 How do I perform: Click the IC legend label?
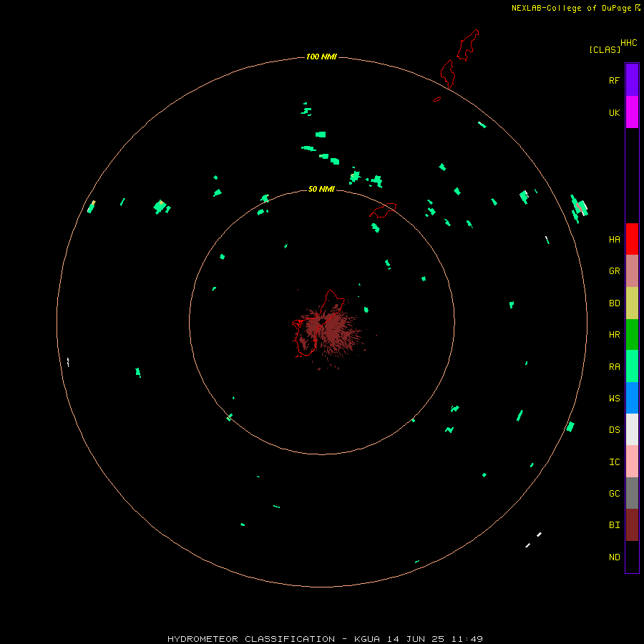(x=614, y=462)
